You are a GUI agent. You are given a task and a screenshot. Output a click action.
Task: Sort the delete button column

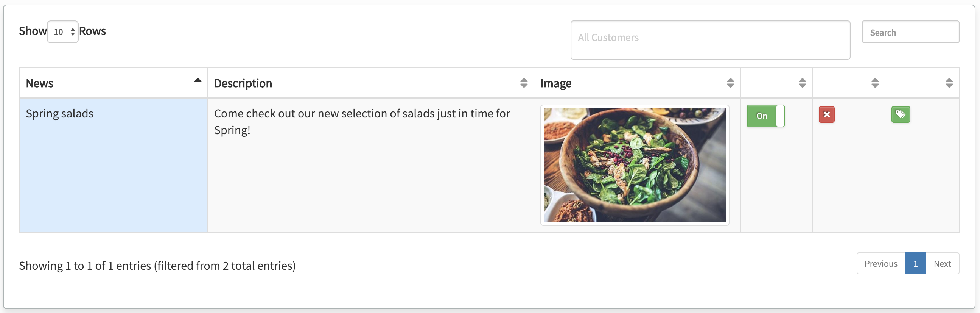[x=874, y=83]
